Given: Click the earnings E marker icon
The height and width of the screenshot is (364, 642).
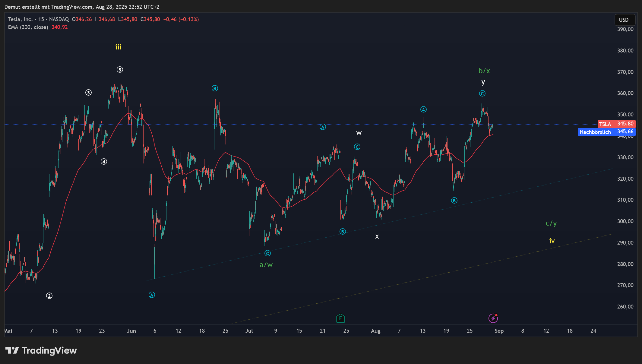Looking at the screenshot, I should click(x=340, y=318).
